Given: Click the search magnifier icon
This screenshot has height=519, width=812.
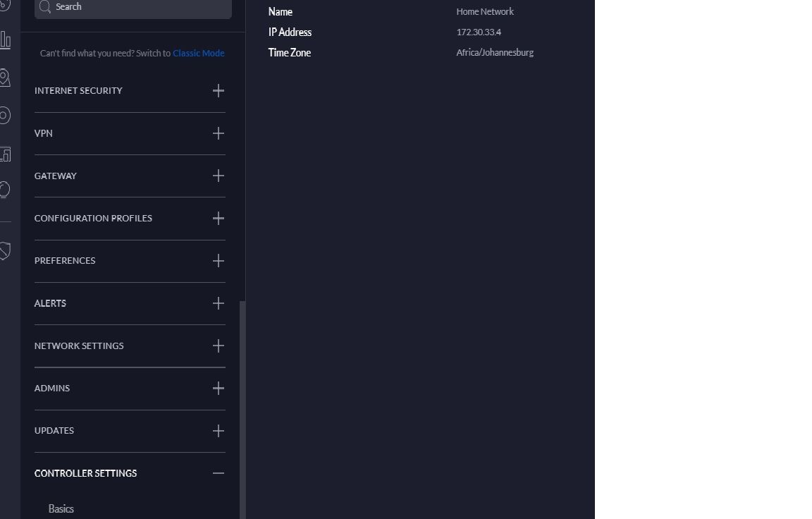Looking at the screenshot, I should 45,7.
